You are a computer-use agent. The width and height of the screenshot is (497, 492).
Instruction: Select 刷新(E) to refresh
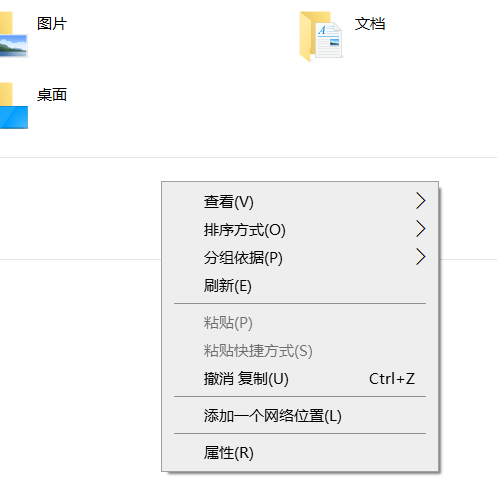coord(300,286)
